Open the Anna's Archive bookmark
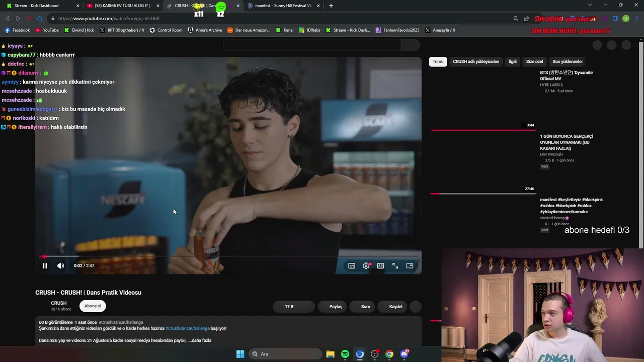Image resolution: width=644 pixels, height=362 pixels. [205, 30]
